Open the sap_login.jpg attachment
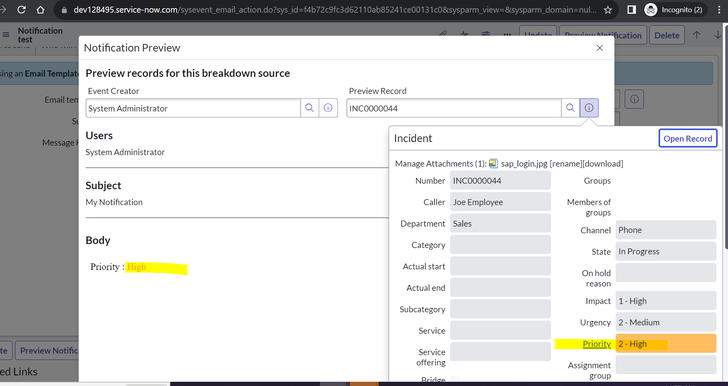728x386 pixels. click(524, 164)
